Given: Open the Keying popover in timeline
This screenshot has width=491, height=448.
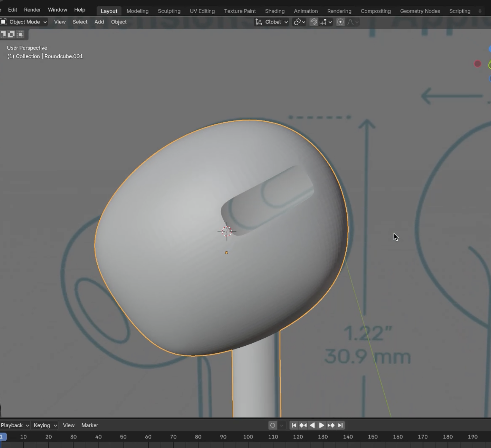Looking at the screenshot, I should (x=45, y=425).
